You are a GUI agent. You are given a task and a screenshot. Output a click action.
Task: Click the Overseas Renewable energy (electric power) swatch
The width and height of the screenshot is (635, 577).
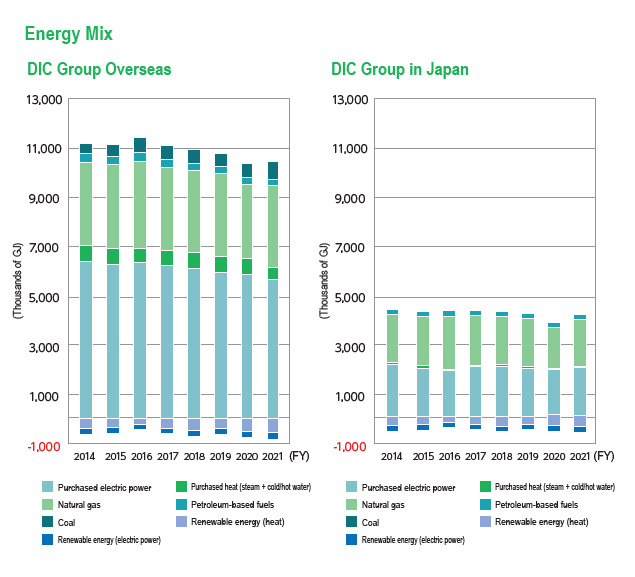(x=47, y=539)
